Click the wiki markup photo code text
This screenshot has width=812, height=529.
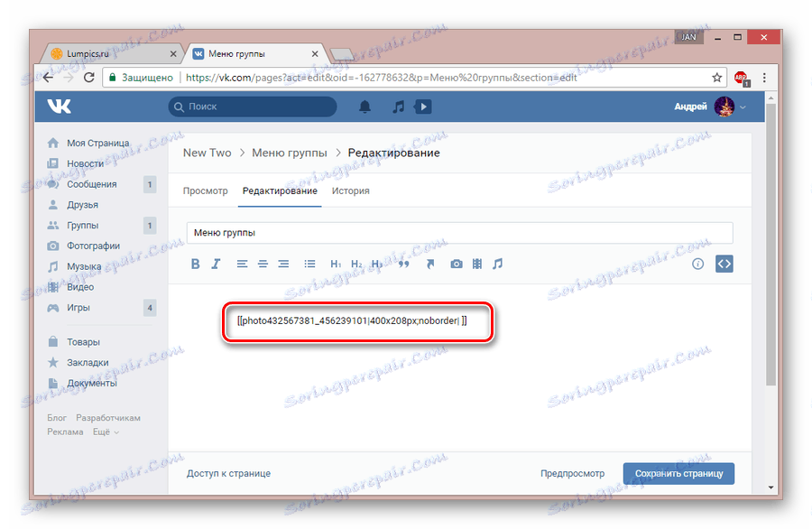tap(352, 320)
